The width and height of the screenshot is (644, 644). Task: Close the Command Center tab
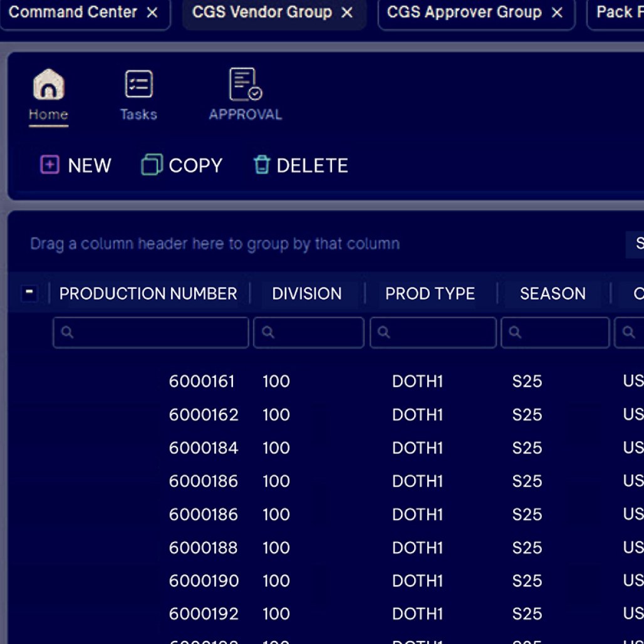152,13
